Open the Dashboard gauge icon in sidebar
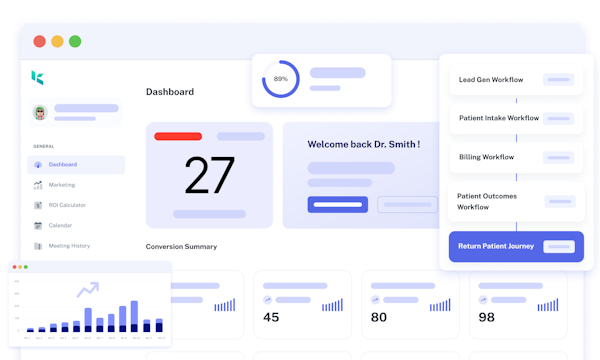Viewport: 600px width, 360px height. coord(38,165)
